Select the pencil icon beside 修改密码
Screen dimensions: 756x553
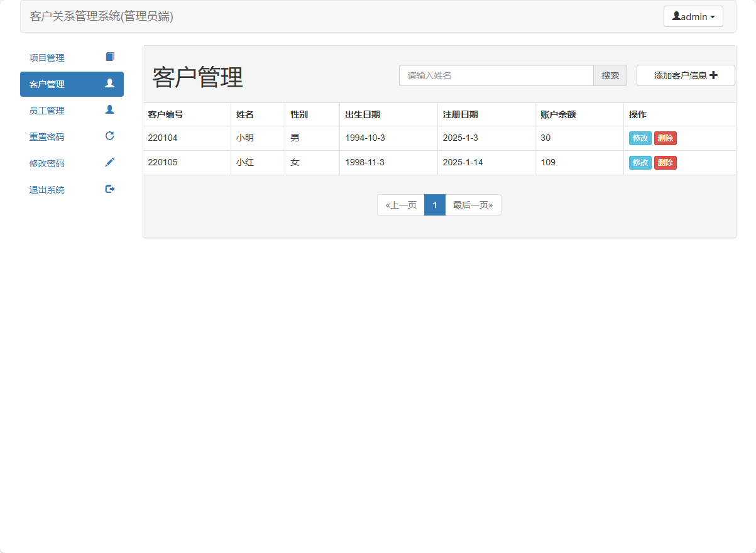click(110, 162)
